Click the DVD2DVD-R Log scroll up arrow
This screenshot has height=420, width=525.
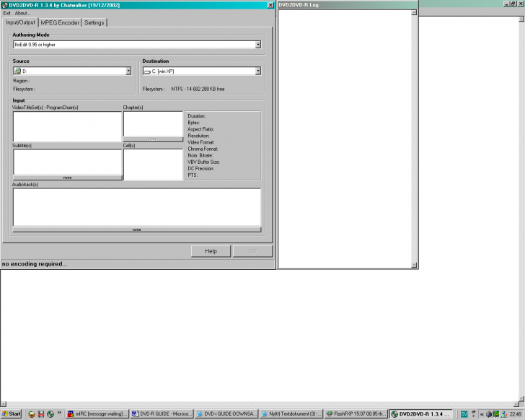coord(414,12)
